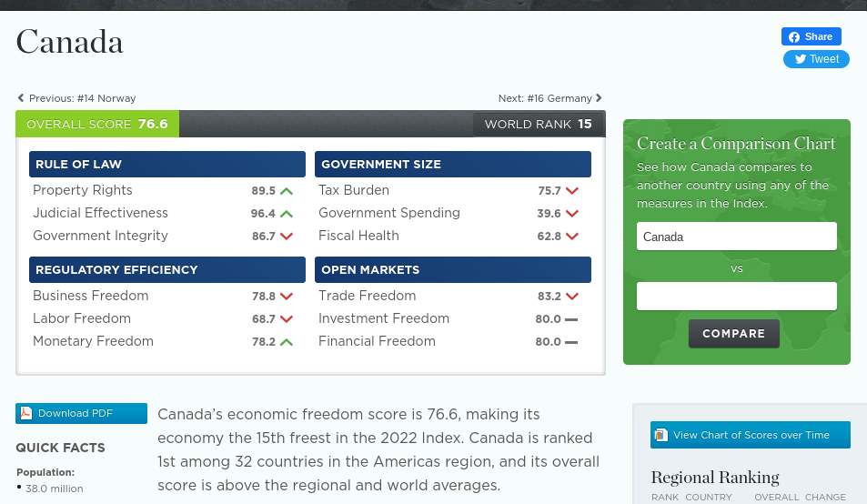Click unchanged dash for Investment Freedom
Screen dimensions: 867x504
pos(571,319)
